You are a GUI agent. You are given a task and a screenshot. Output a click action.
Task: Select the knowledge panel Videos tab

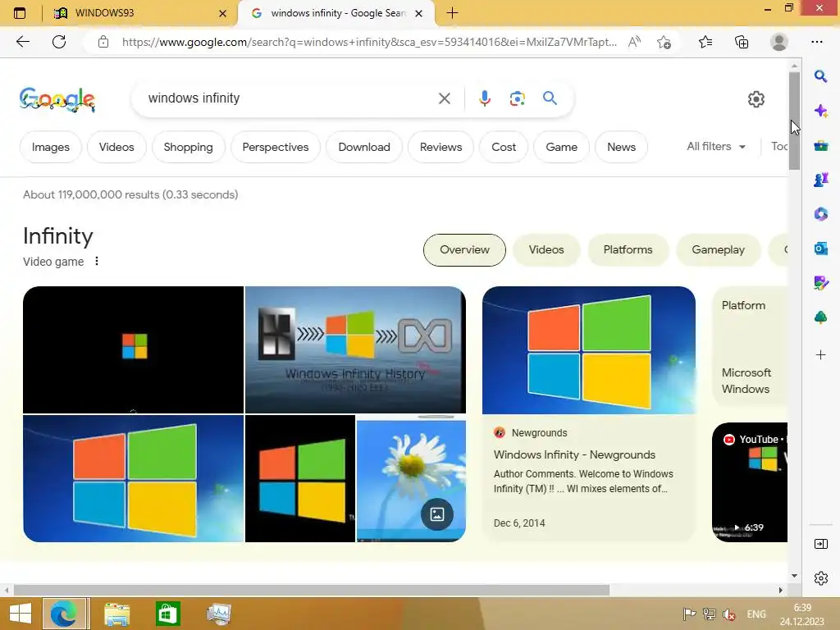click(x=546, y=249)
